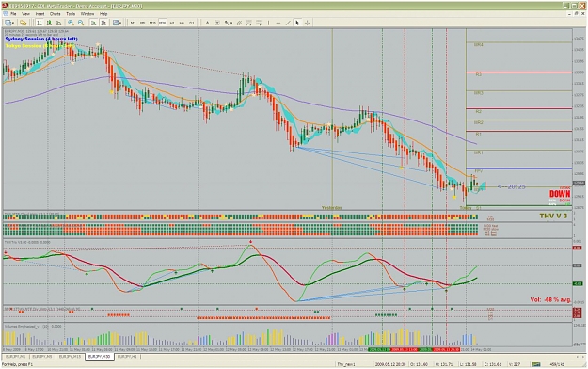
Task: Select the trendline drawing tool
Action: [x=288, y=23]
